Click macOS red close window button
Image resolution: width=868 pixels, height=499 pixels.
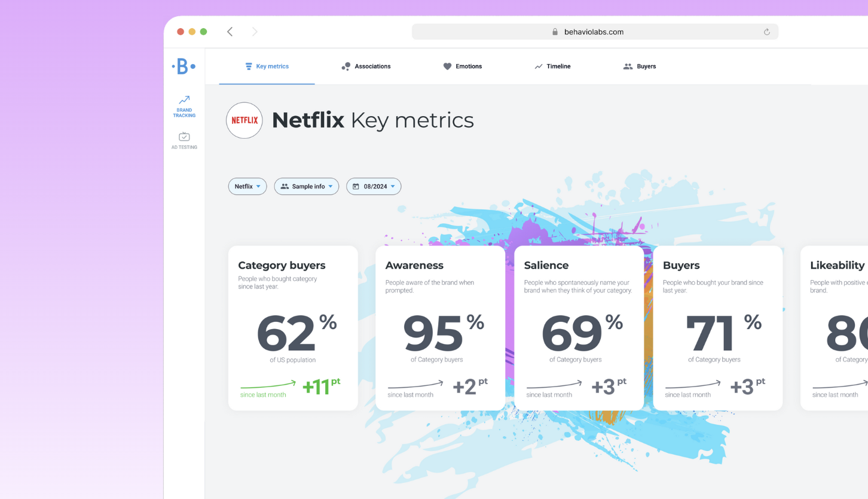[181, 32]
